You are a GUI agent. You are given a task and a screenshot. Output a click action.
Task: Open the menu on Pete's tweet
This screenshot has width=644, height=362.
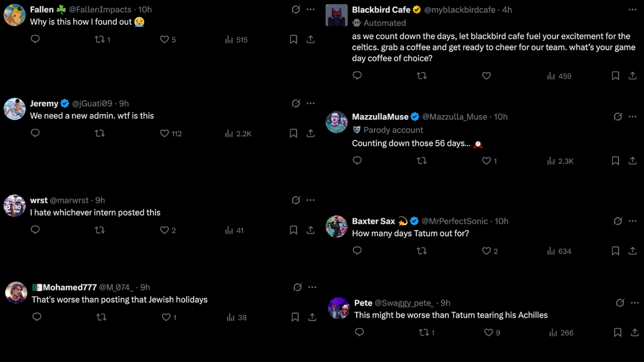pyautogui.click(x=634, y=302)
